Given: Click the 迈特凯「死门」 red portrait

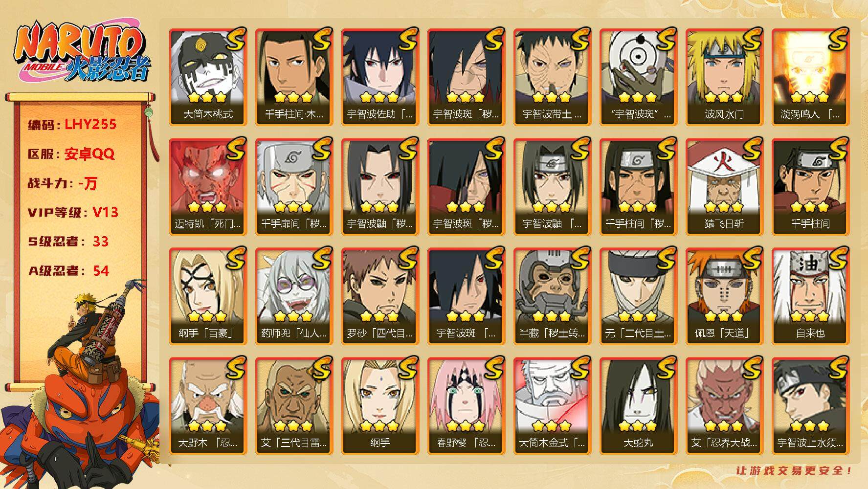Looking at the screenshot, I should tap(208, 186).
